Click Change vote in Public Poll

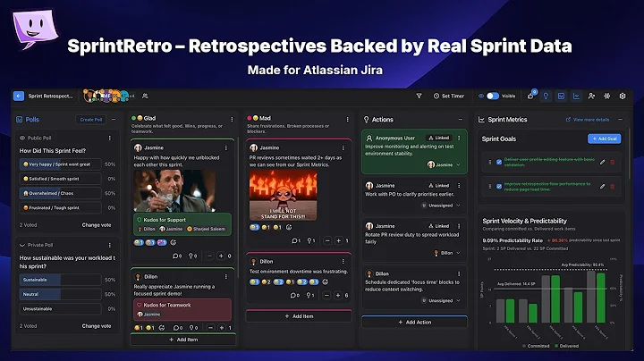point(97,225)
